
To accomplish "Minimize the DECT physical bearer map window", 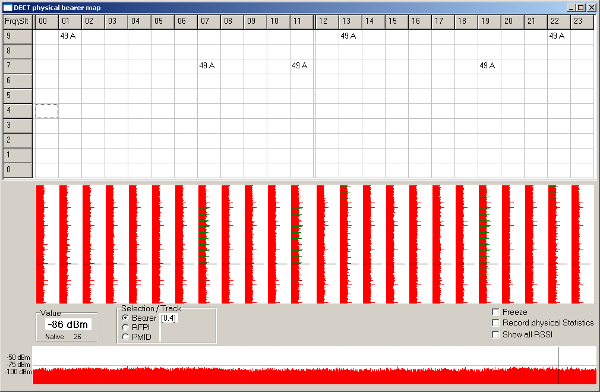I will pyautogui.click(x=571, y=7).
